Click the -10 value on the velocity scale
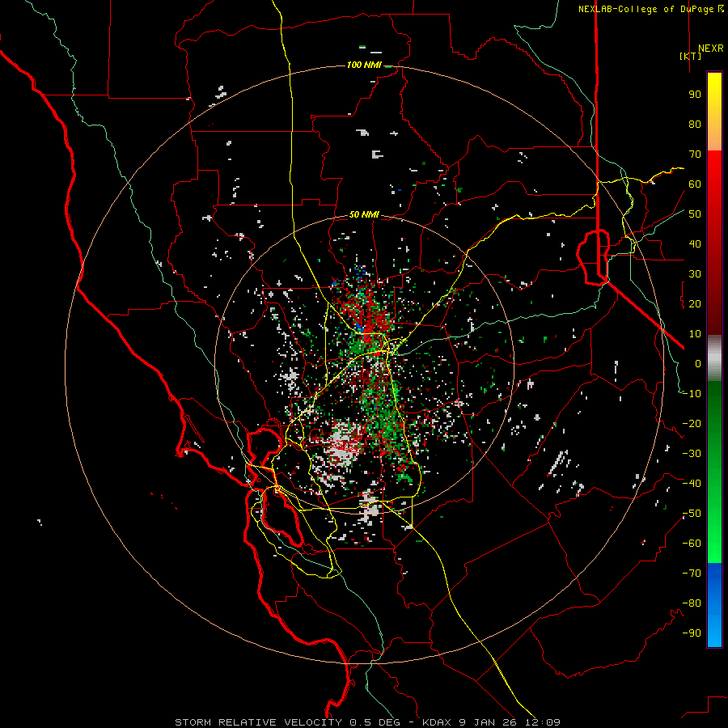This screenshot has width=728, height=728. click(692, 394)
